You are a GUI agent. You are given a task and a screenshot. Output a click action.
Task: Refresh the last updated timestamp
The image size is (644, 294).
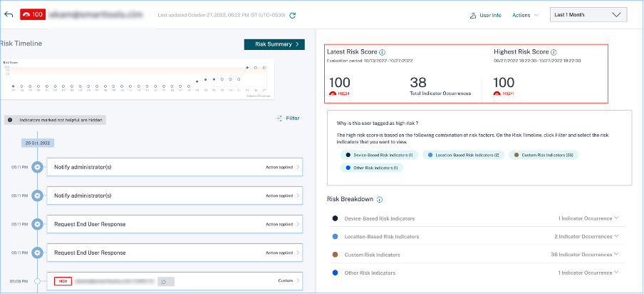(293, 15)
